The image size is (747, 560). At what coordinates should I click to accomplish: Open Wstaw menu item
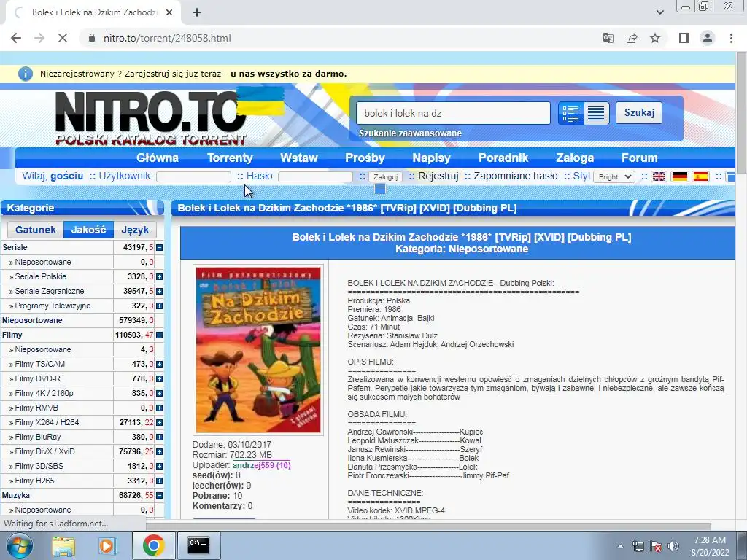[298, 157]
